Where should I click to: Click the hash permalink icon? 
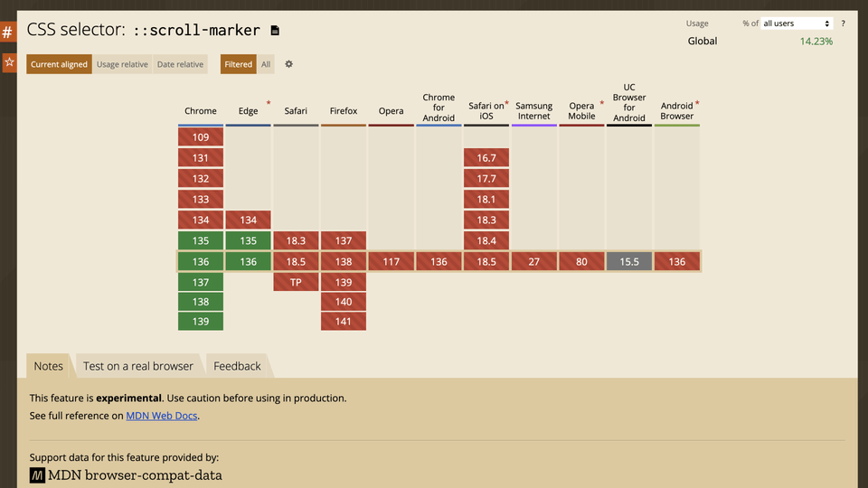(x=8, y=33)
